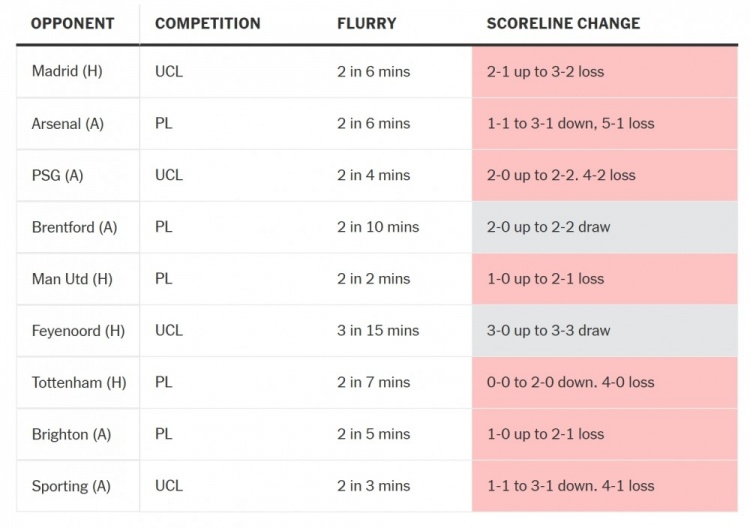
Task: Click the Sporting (A) row label
Action: pyautogui.click(x=71, y=486)
